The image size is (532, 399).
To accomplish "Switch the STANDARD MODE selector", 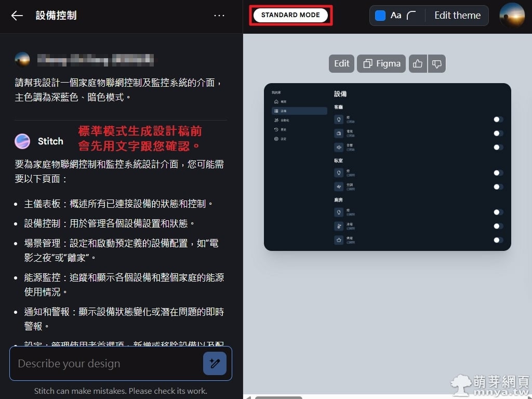I will pos(291,15).
